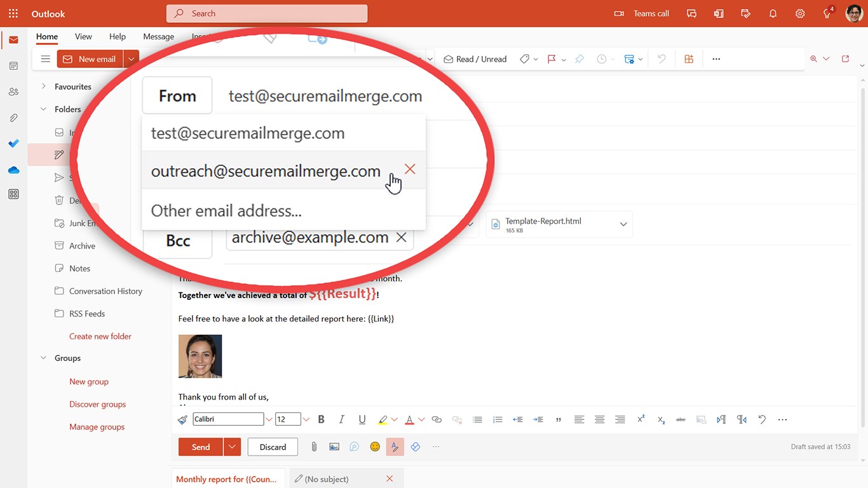
Task: Click Format Painter brush
Action: click(182, 419)
